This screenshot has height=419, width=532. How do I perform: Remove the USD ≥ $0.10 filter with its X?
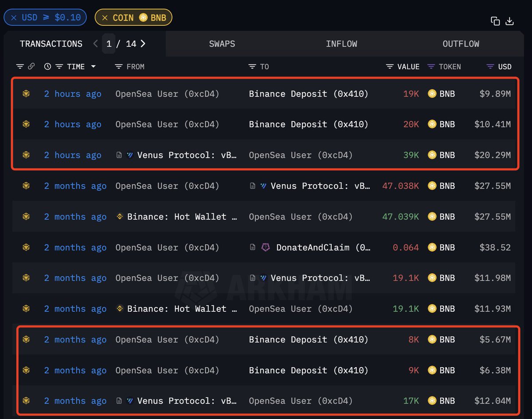pos(14,18)
